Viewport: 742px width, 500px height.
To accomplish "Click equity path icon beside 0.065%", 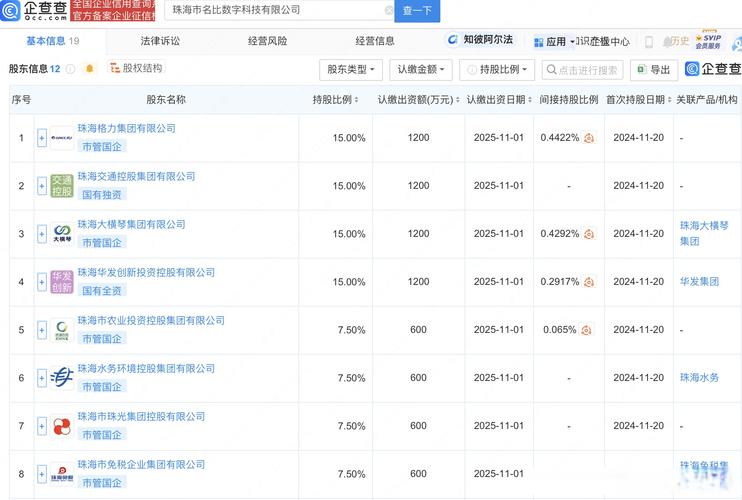I will 586,330.
